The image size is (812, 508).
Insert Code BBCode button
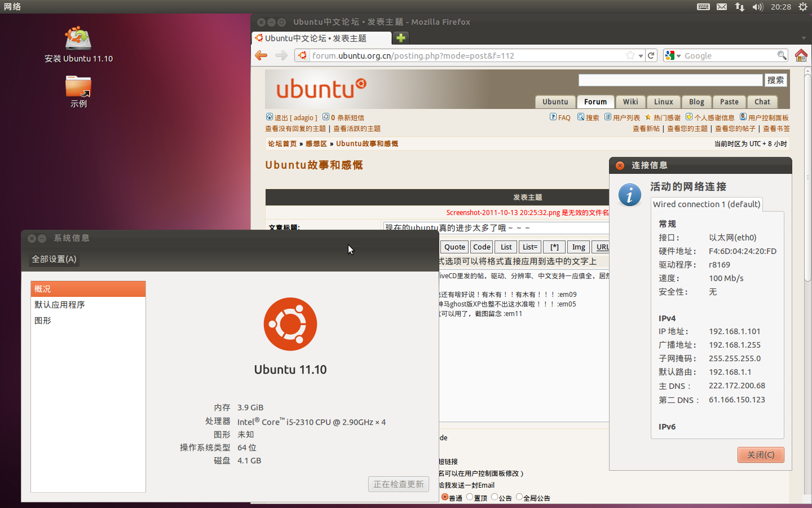[x=482, y=247]
